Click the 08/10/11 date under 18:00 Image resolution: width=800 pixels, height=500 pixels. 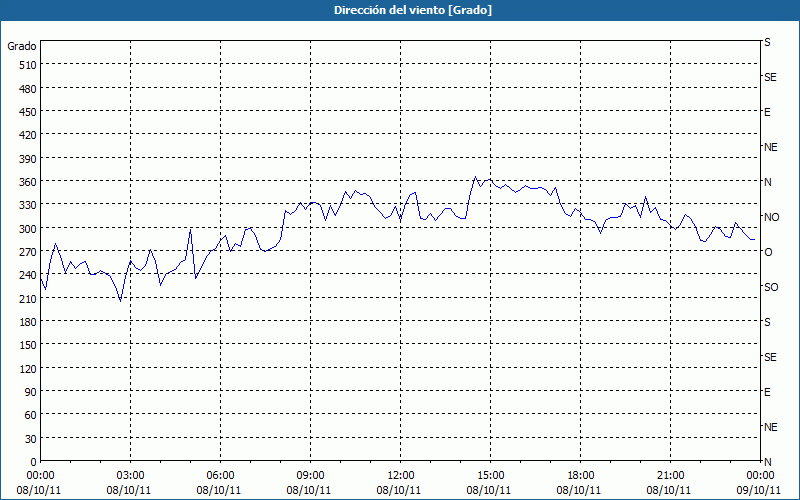point(579,490)
